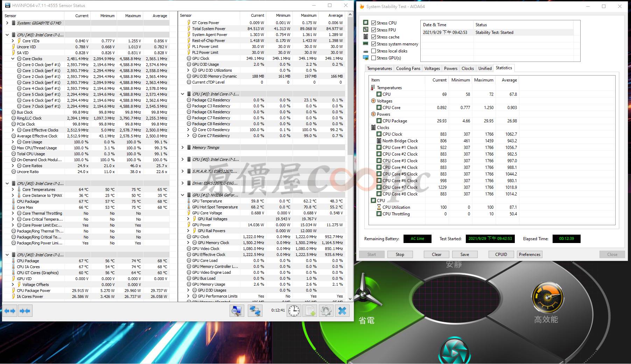Click the Preferences button
The width and height of the screenshot is (631, 364).
click(529, 255)
